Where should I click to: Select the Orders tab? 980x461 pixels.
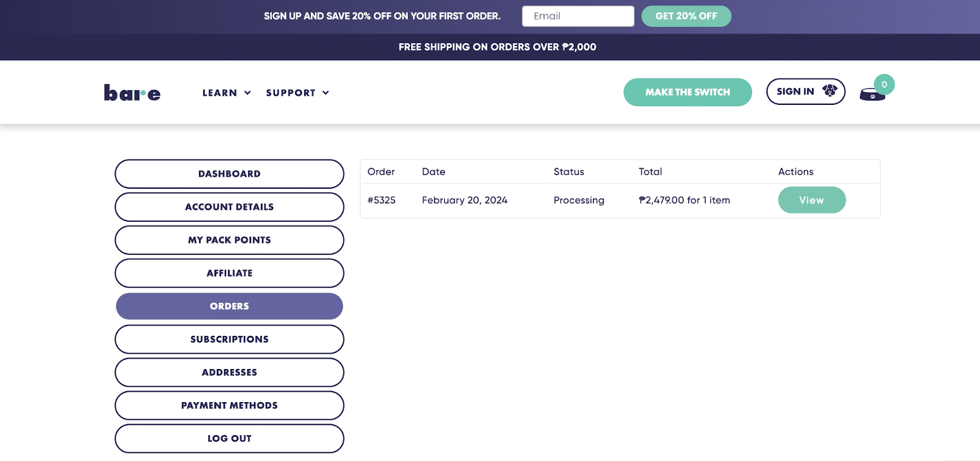click(x=229, y=307)
